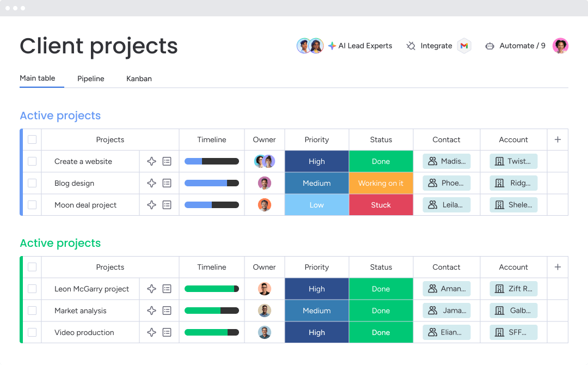
Task: Select the checkbox for Market analysis
Action: pyautogui.click(x=32, y=311)
